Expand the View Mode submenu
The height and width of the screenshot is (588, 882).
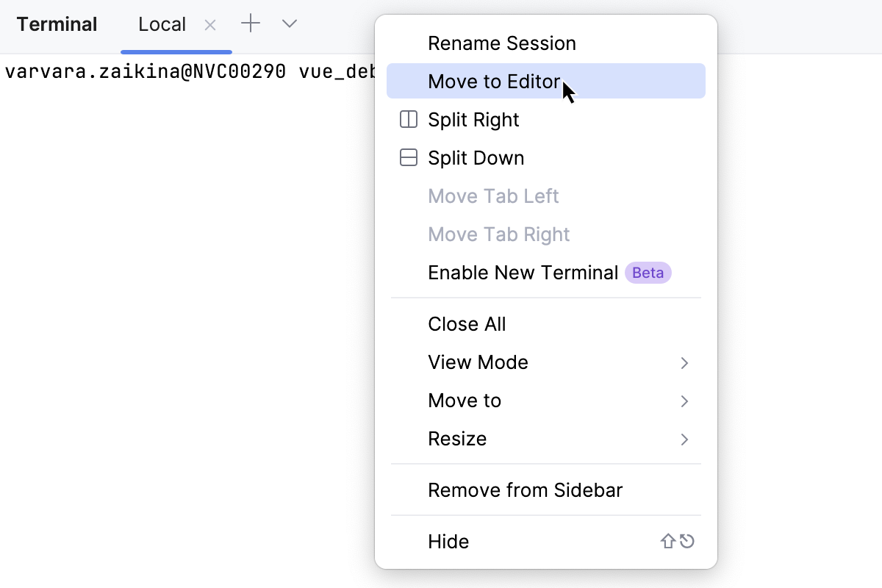pyautogui.click(x=478, y=362)
